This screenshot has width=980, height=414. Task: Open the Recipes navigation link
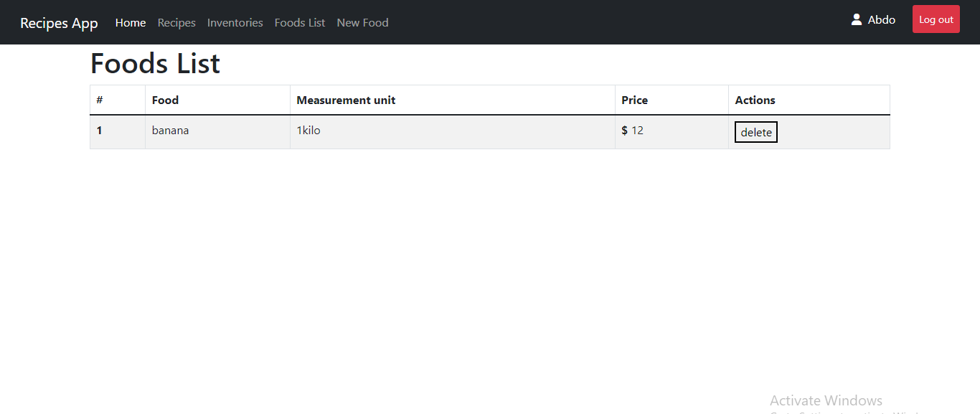pos(176,23)
